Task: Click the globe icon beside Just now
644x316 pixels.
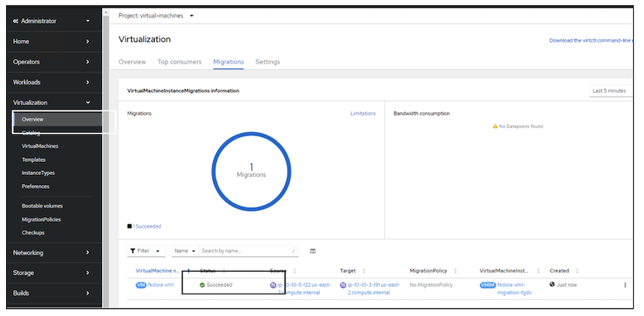Action: click(x=552, y=285)
